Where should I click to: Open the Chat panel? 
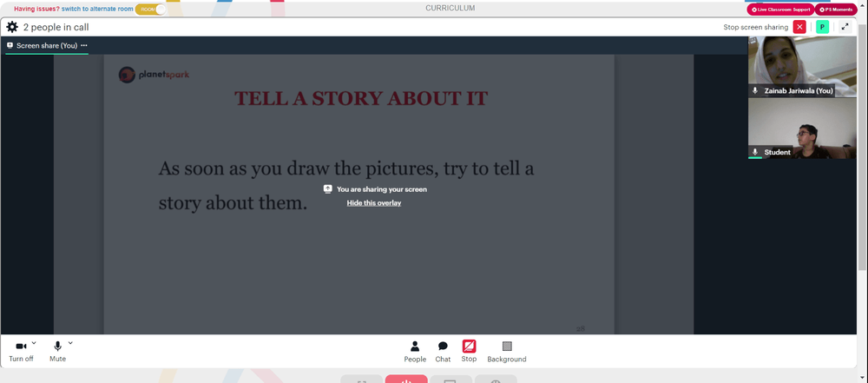pos(443,352)
